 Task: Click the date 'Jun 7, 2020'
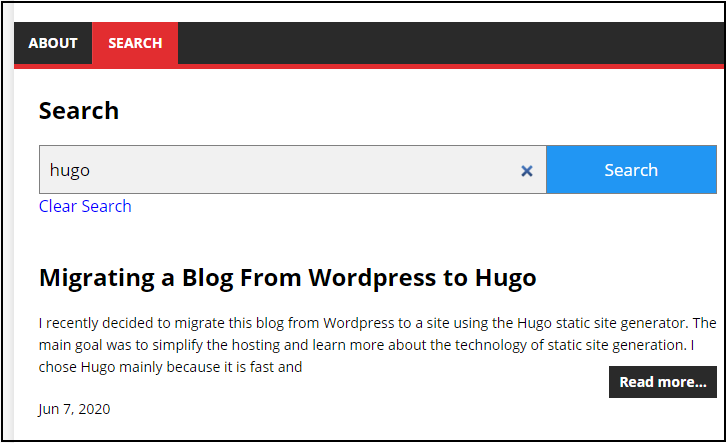(x=75, y=409)
